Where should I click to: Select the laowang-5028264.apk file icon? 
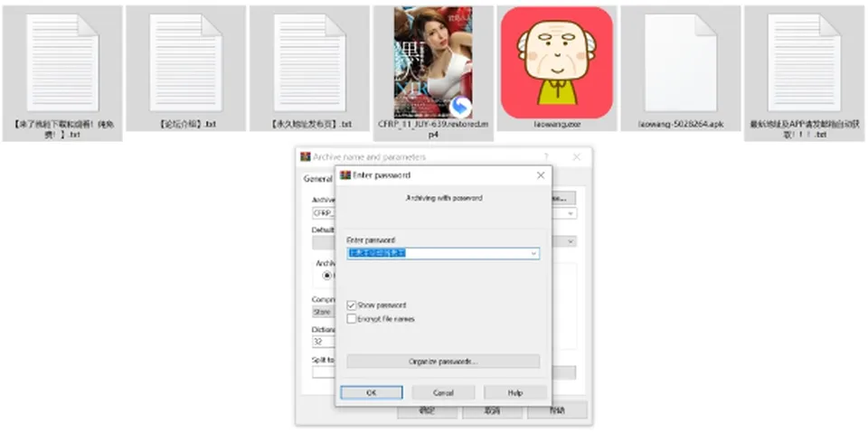680,62
